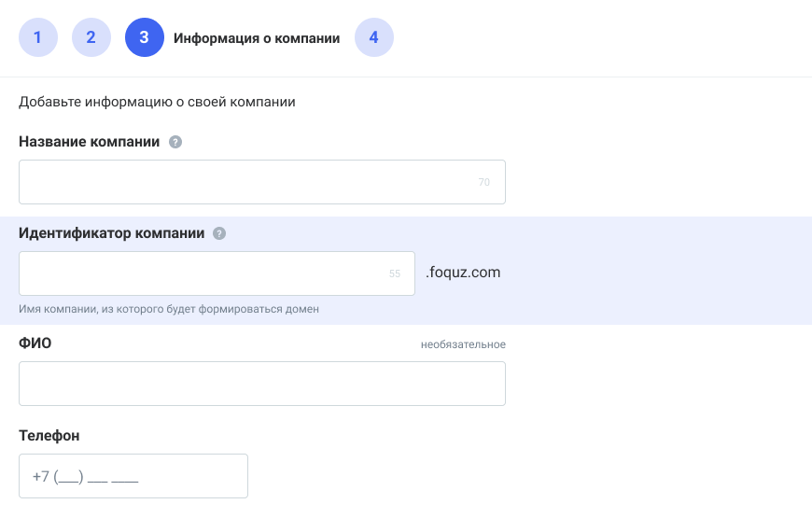Go to step 1 of the wizard
Image resolution: width=812 pixels, height=518 pixels.
coord(38,38)
